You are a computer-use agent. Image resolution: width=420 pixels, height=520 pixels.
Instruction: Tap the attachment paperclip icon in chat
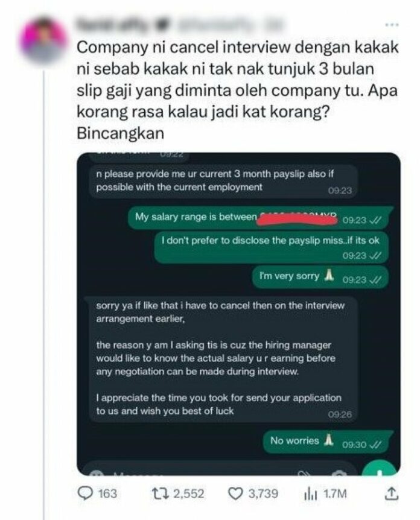[304, 473]
